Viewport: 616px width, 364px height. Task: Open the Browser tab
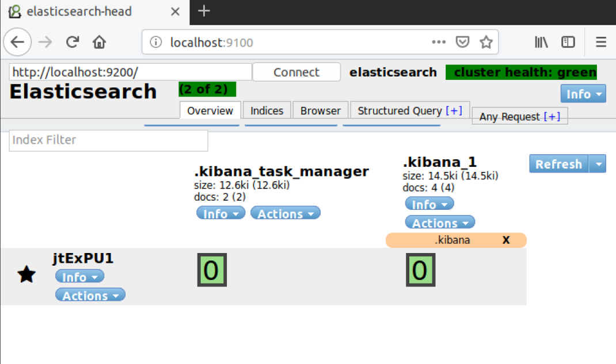tap(321, 110)
